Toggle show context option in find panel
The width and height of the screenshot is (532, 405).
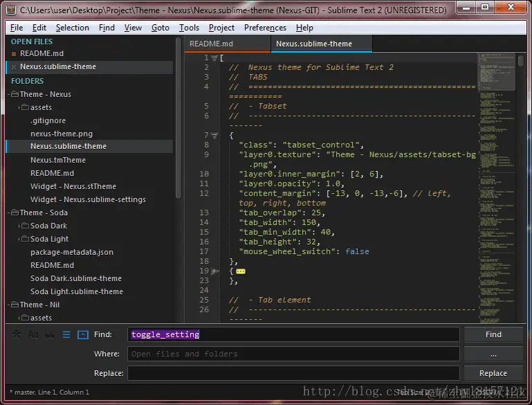click(x=66, y=334)
